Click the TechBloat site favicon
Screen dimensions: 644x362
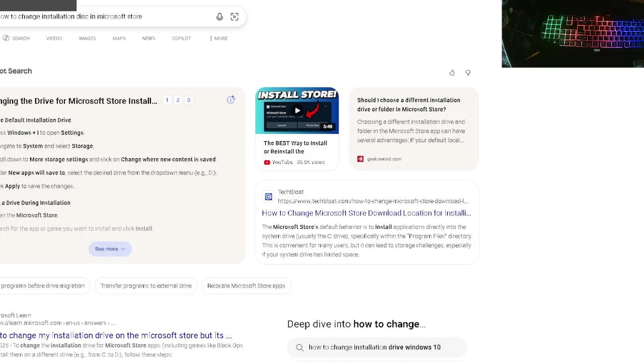pyautogui.click(x=269, y=197)
